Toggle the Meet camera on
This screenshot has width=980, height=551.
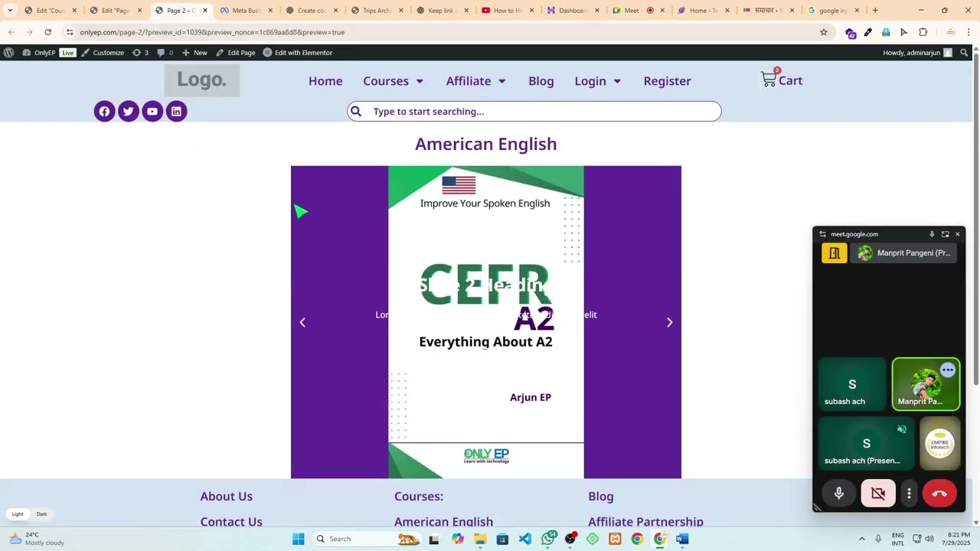coord(878,494)
